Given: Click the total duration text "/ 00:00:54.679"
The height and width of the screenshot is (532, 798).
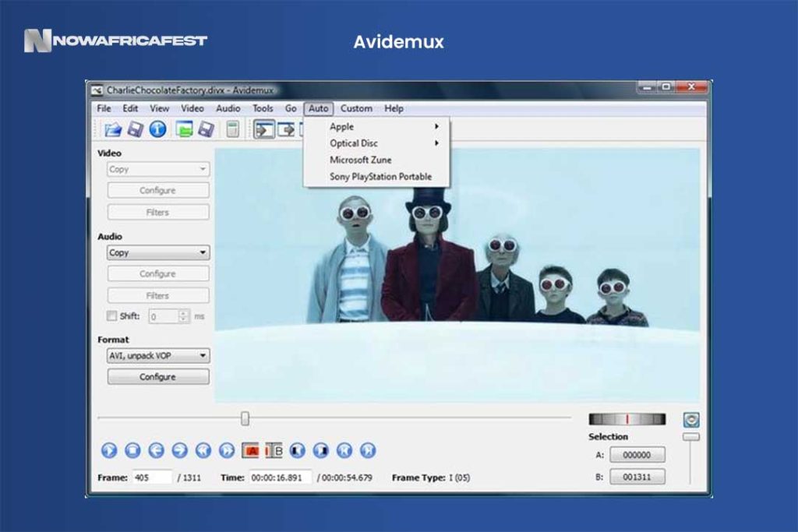Looking at the screenshot, I should pos(344,478).
